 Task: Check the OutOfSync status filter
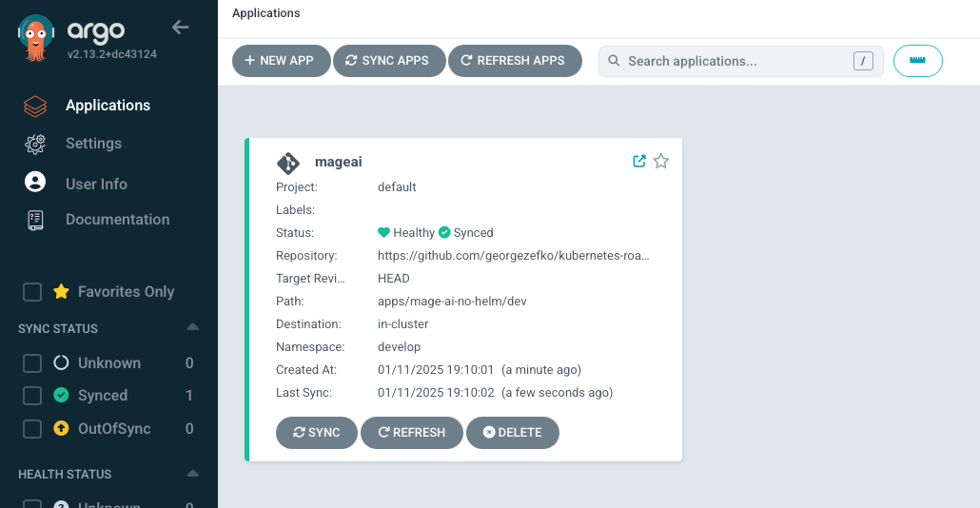click(x=32, y=429)
